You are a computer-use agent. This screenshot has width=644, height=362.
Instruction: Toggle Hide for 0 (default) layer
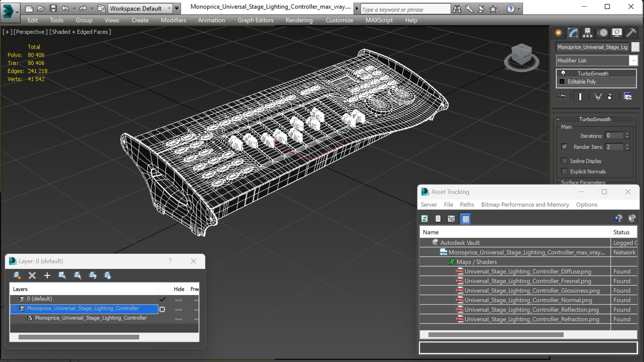(x=179, y=300)
